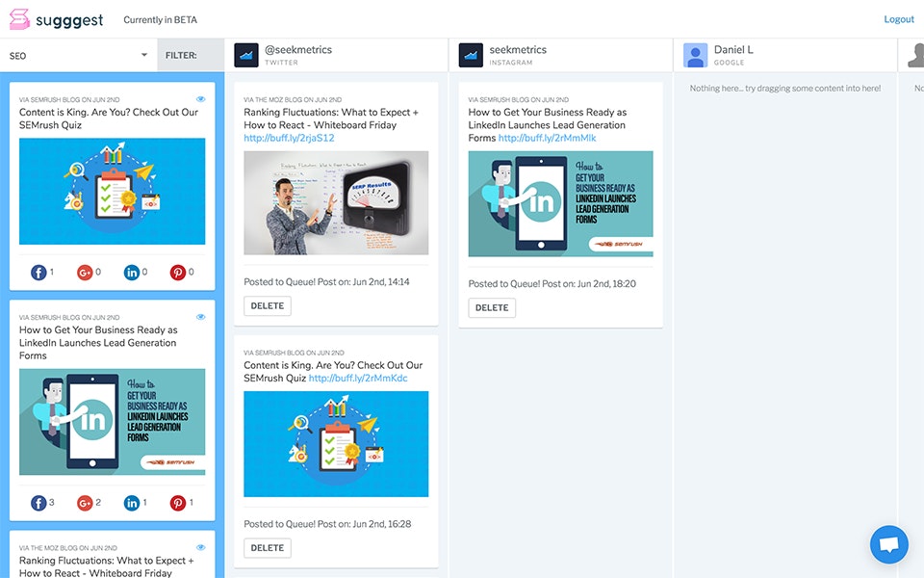This screenshot has height=578, width=924.
Task: Click 'Posted to Queue! Post on: Jun 2nd, 16:28'
Action: (327, 524)
